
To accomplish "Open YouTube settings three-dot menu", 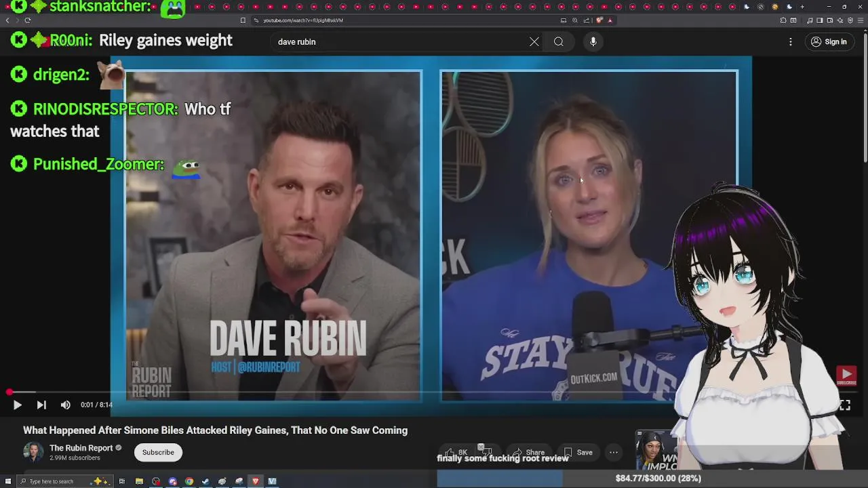I will [x=790, y=42].
